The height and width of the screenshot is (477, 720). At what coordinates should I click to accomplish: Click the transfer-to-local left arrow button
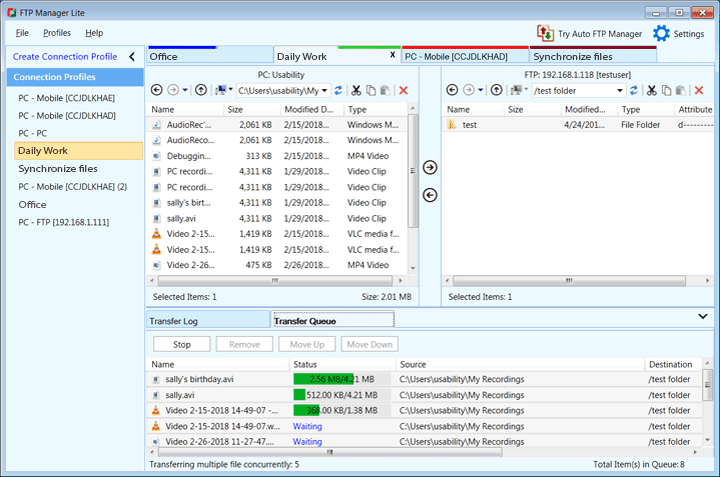(x=430, y=194)
